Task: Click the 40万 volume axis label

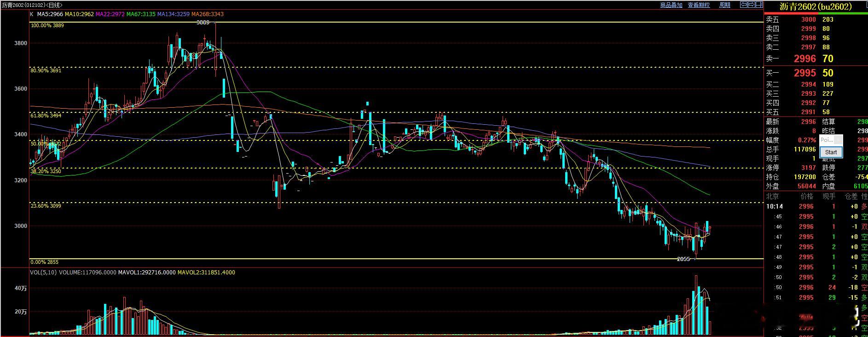Action: point(21,288)
